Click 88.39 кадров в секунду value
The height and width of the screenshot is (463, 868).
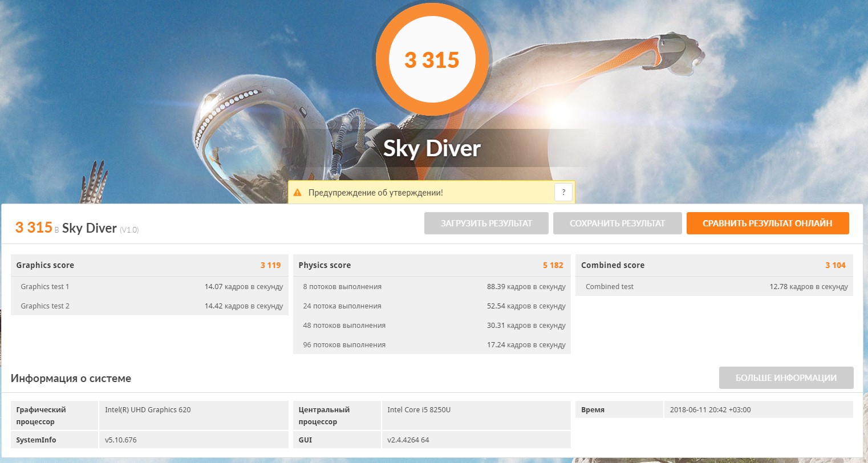pos(526,287)
